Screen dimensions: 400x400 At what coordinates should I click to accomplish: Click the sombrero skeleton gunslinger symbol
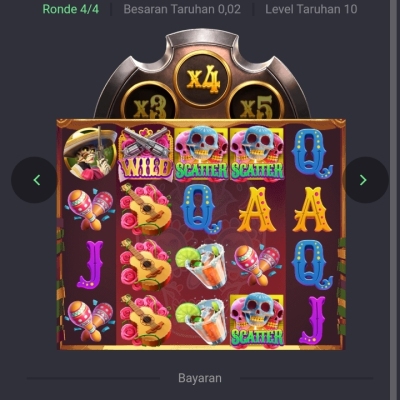click(90, 154)
